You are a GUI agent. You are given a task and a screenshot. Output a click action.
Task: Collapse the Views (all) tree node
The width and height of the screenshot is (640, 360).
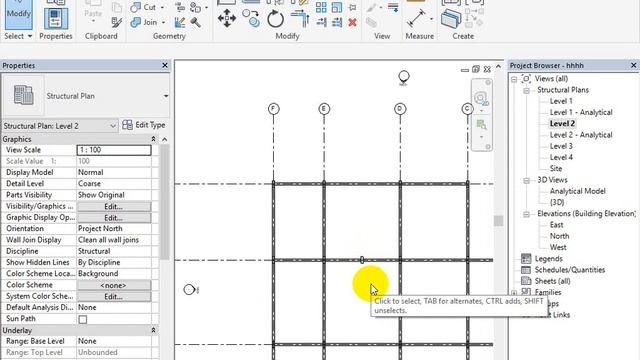[x=514, y=79]
